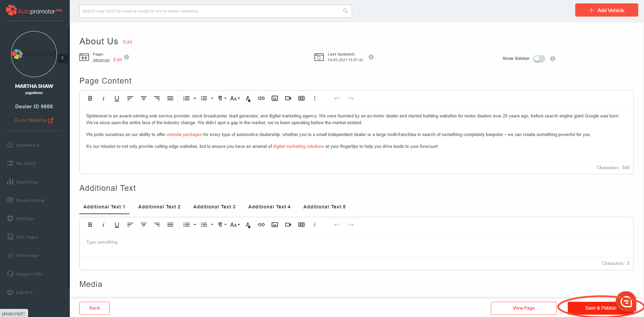The height and width of the screenshot is (317, 644).
Task: Enable the Show Sidebar switch
Action: [x=539, y=59]
